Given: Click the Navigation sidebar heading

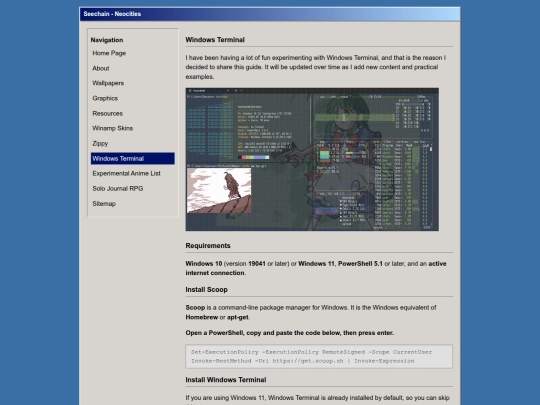Looking at the screenshot, I should pos(107,40).
